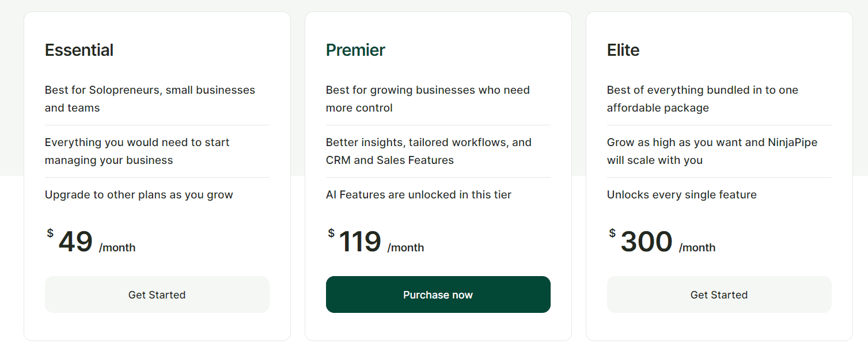Click Get Started under the Essential plan
The image size is (868, 352).
(x=157, y=294)
